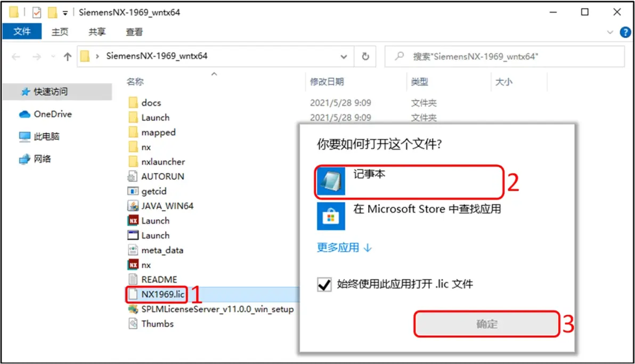
Task: Click the Forward navigation arrow
Action: 37,56
